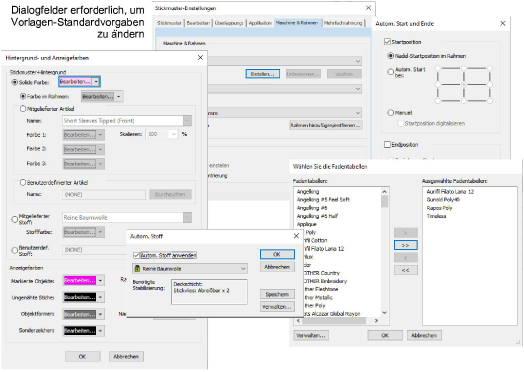Open Markierte Objekte color dropdown arrow

tap(101, 280)
